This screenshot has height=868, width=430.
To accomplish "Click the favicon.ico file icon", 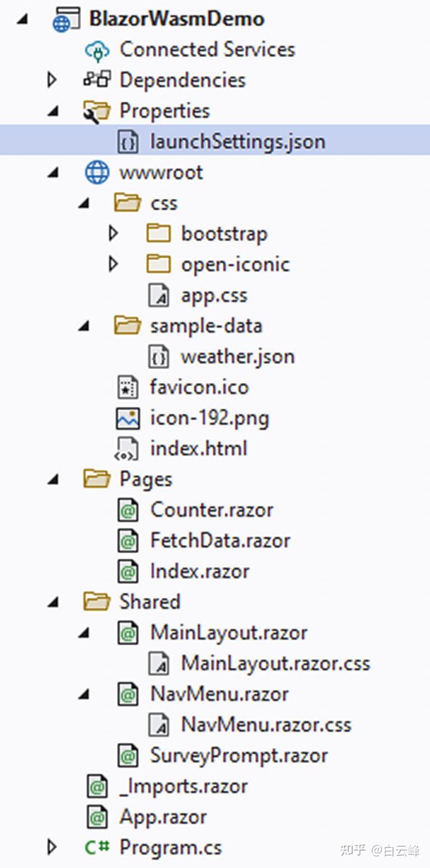I will click(x=129, y=387).
